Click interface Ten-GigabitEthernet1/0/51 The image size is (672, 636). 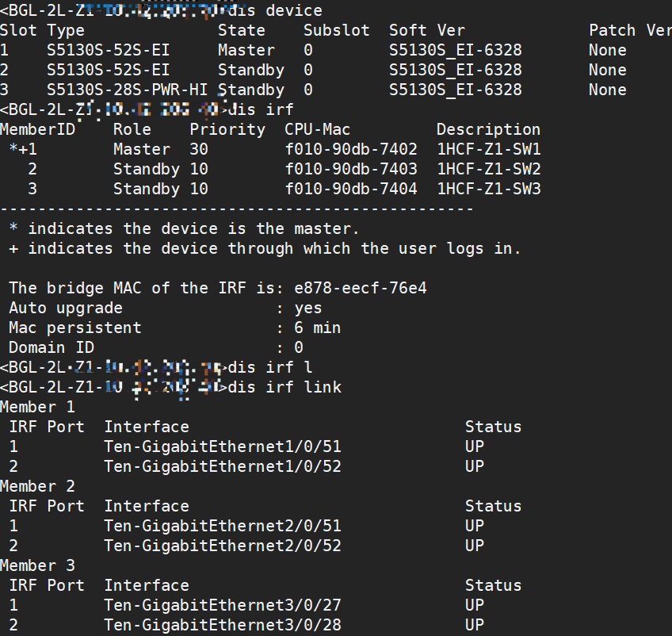click(x=222, y=446)
